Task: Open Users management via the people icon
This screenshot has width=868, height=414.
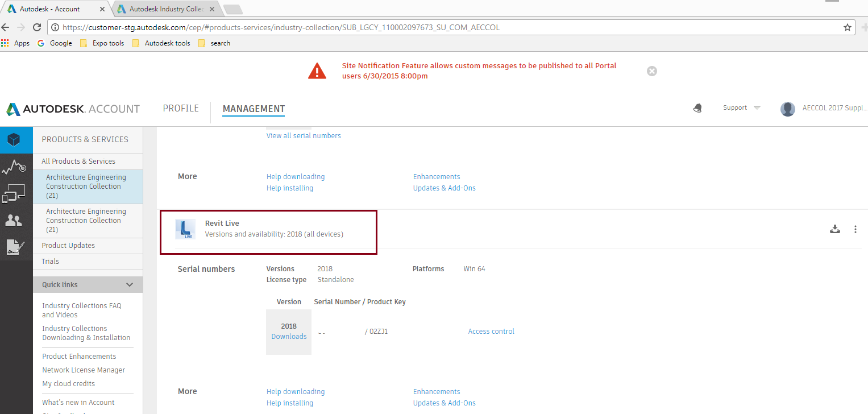Action: coord(16,221)
